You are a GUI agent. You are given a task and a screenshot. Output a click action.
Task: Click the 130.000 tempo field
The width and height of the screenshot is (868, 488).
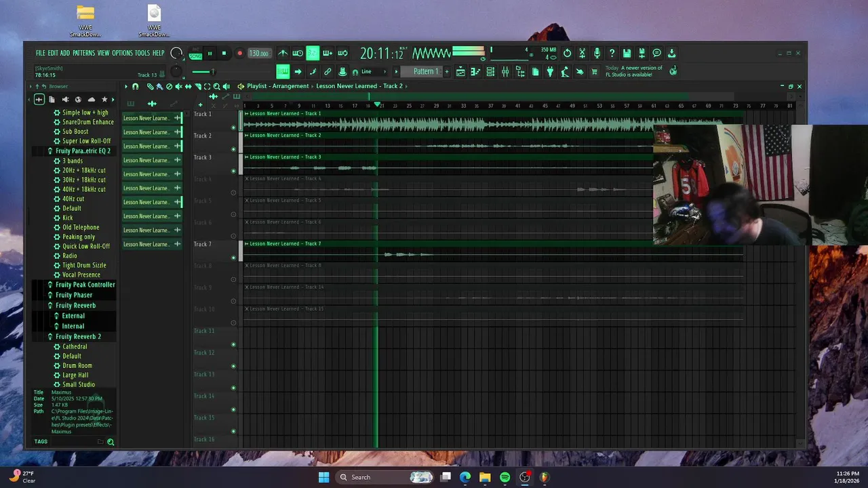258,54
